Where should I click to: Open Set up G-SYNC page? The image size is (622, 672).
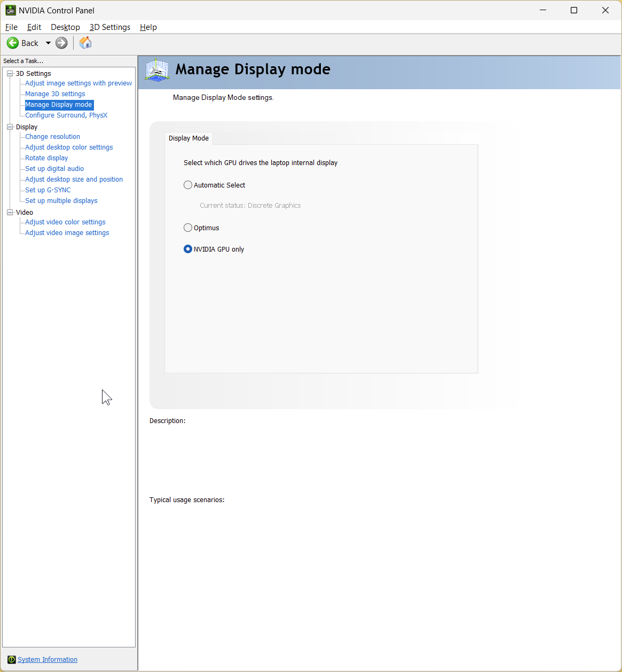point(48,190)
